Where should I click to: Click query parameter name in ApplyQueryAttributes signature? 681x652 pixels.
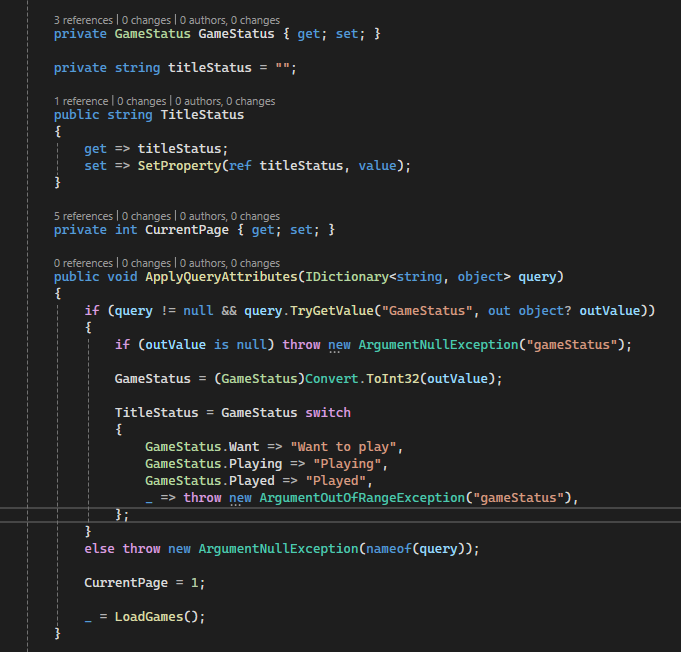[x=537, y=277]
